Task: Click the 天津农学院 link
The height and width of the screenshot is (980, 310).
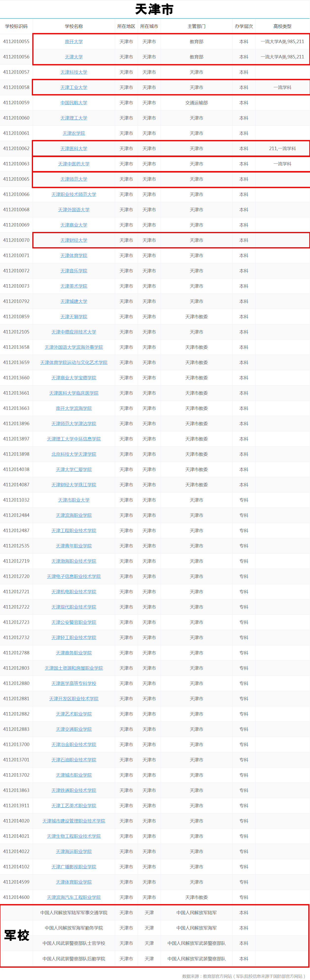Action: pos(74,133)
